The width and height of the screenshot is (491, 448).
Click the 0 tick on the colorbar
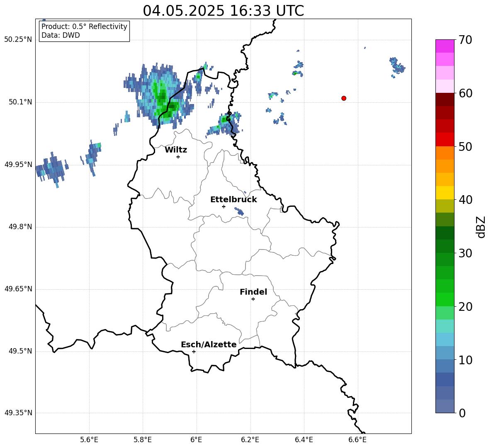coord(462,413)
